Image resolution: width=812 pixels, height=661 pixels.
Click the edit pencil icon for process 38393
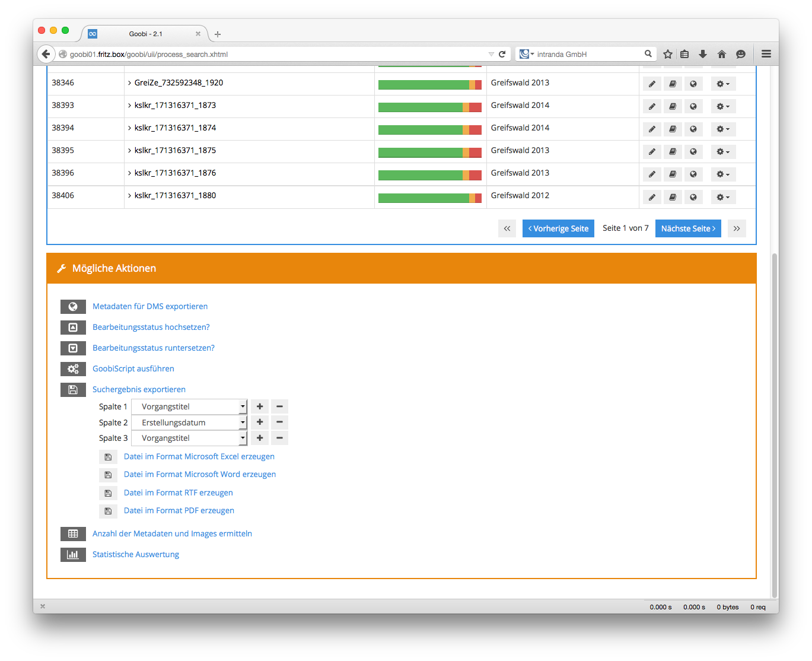pyautogui.click(x=652, y=106)
